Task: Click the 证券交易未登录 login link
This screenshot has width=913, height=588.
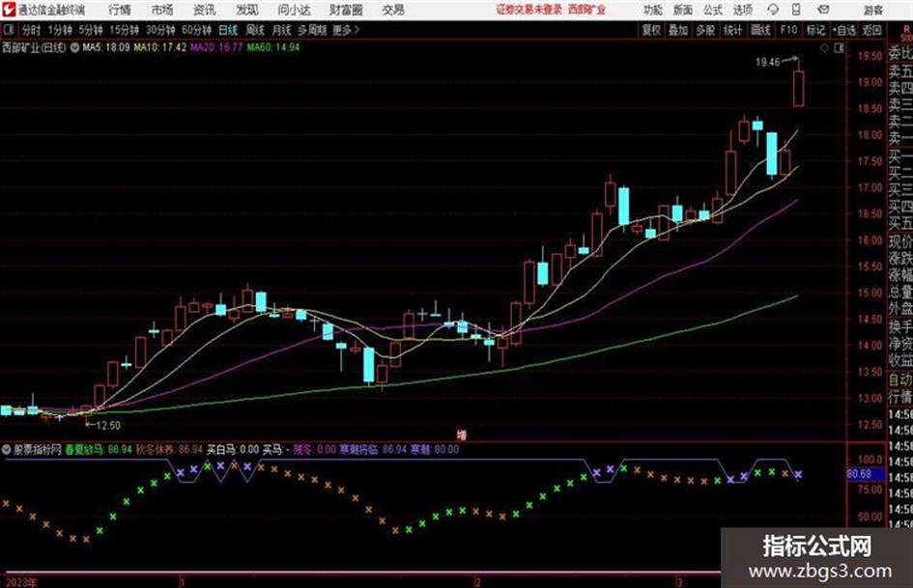Action: point(529,10)
